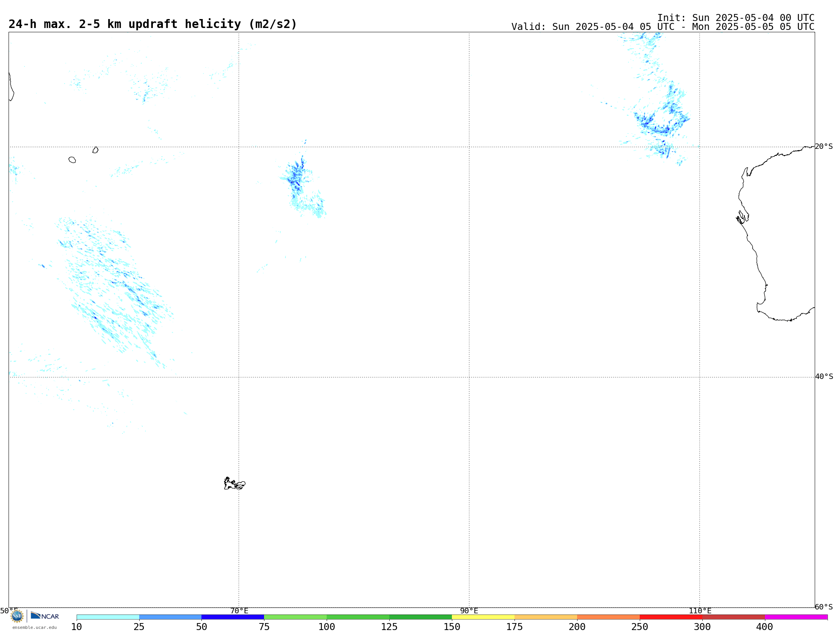Click the light cyan 10-25 color swatch

108,617
